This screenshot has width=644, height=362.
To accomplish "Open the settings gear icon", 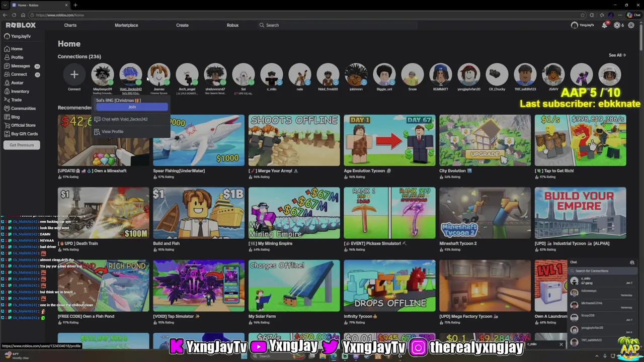I will point(631,25).
